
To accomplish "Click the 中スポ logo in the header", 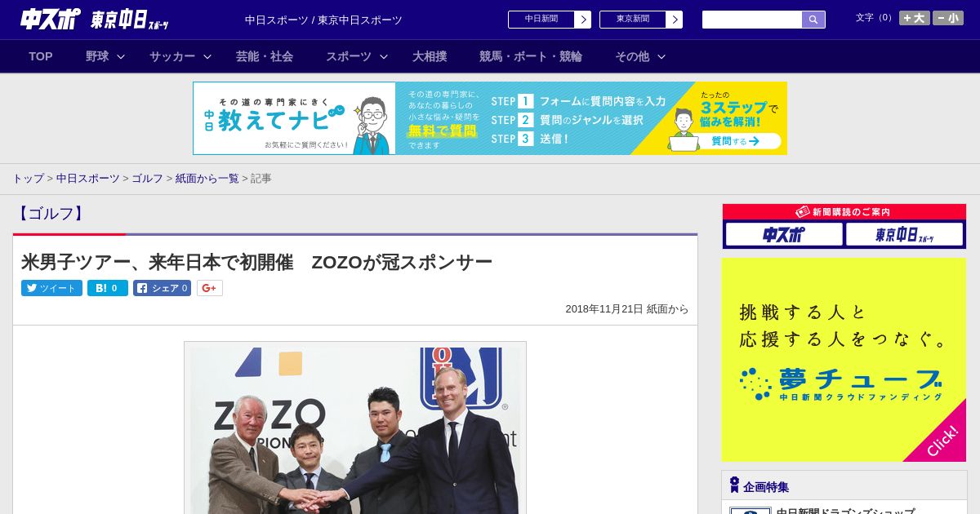I will [x=51, y=19].
